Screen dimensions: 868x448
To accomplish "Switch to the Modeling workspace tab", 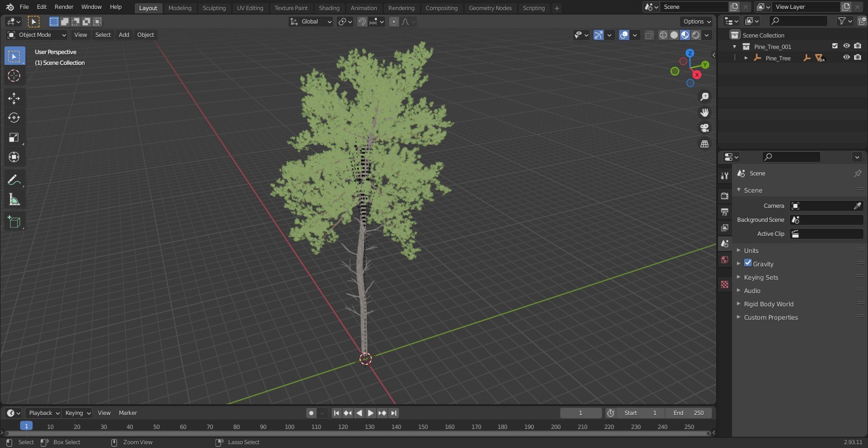I will pyautogui.click(x=180, y=8).
